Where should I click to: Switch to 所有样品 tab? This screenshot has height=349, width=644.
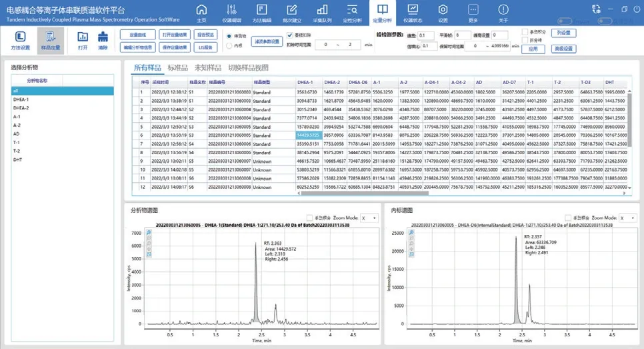pyautogui.click(x=147, y=68)
